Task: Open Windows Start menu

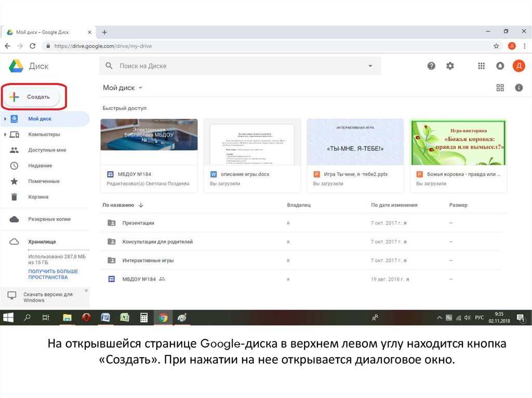Action: coord(8,318)
